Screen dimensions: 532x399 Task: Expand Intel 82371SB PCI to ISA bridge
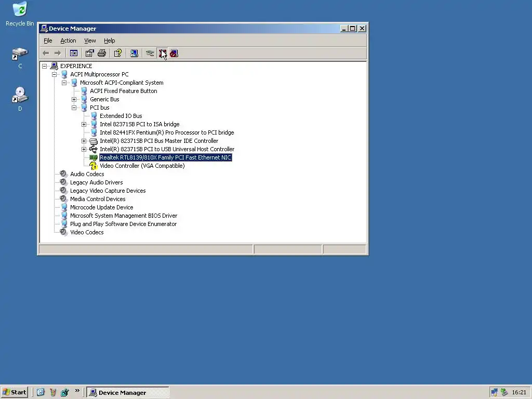[x=84, y=124]
